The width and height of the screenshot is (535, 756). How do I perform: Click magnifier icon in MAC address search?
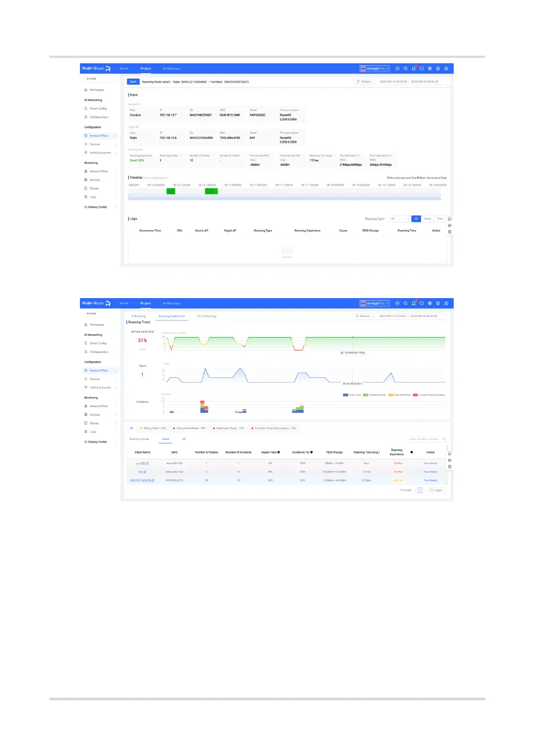click(444, 439)
